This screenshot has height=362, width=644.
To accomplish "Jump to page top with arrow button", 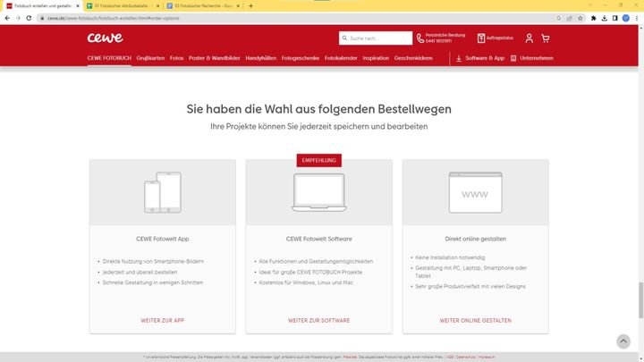I will (x=623, y=341).
